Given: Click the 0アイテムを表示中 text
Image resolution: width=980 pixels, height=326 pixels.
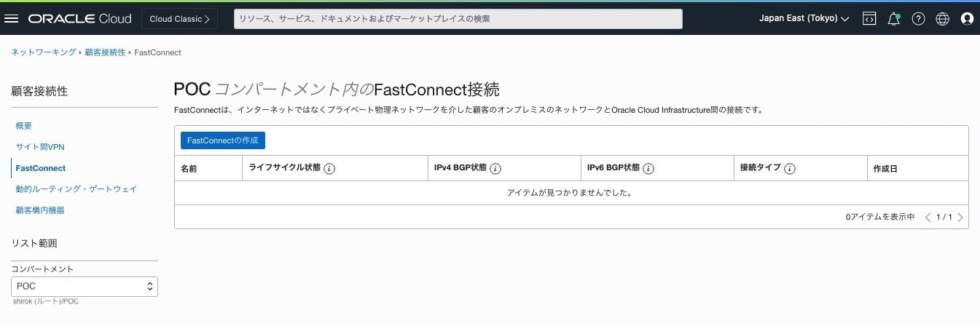Looking at the screenshot, I should coord(880,217).
